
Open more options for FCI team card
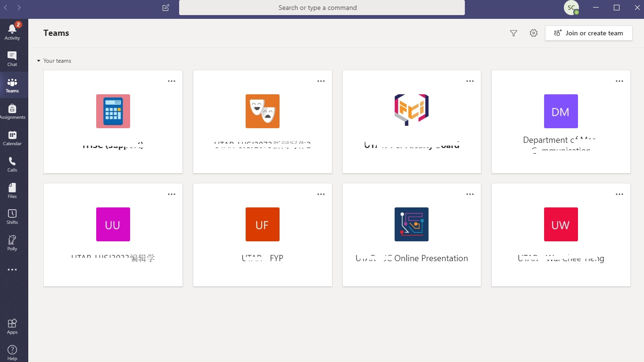(470, 81)
